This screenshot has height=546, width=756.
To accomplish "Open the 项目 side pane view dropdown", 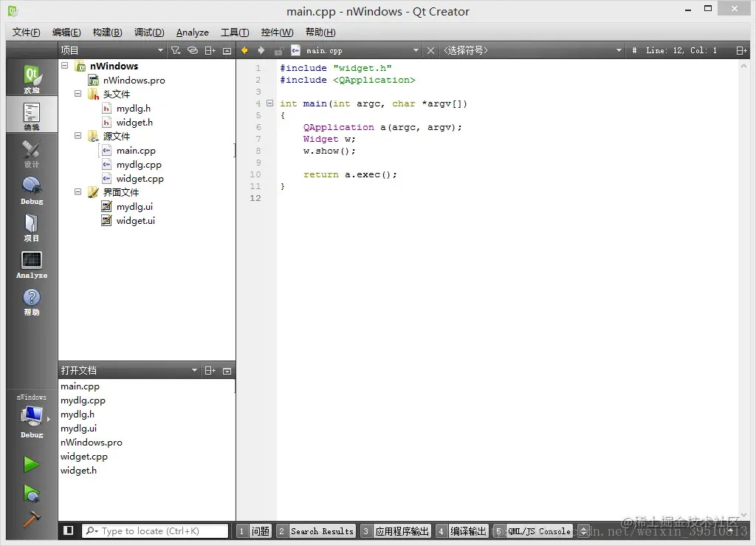I will pyautogui.click(x=112, y=51).
